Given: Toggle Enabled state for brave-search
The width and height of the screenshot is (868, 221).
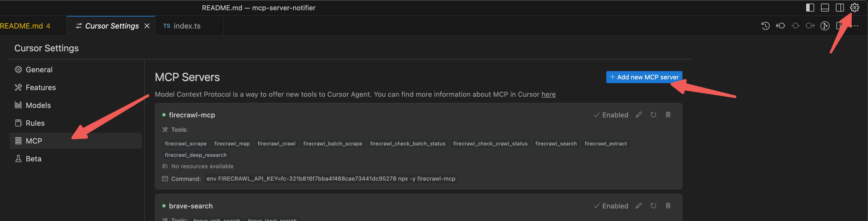Looking at the screenshot, I should click(611, 206).
